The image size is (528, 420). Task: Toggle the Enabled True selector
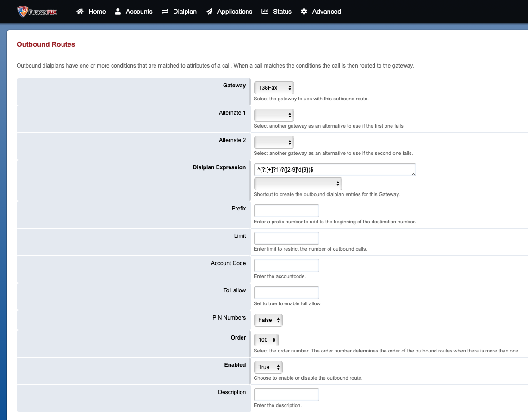(x=268, y=367)
